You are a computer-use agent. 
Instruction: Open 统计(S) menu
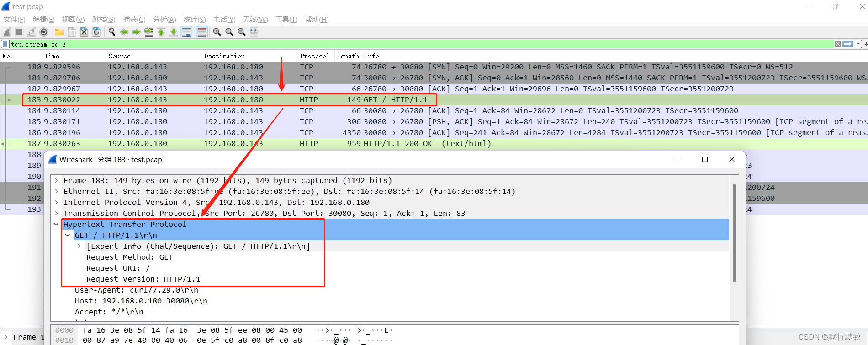tap(195, 20)
